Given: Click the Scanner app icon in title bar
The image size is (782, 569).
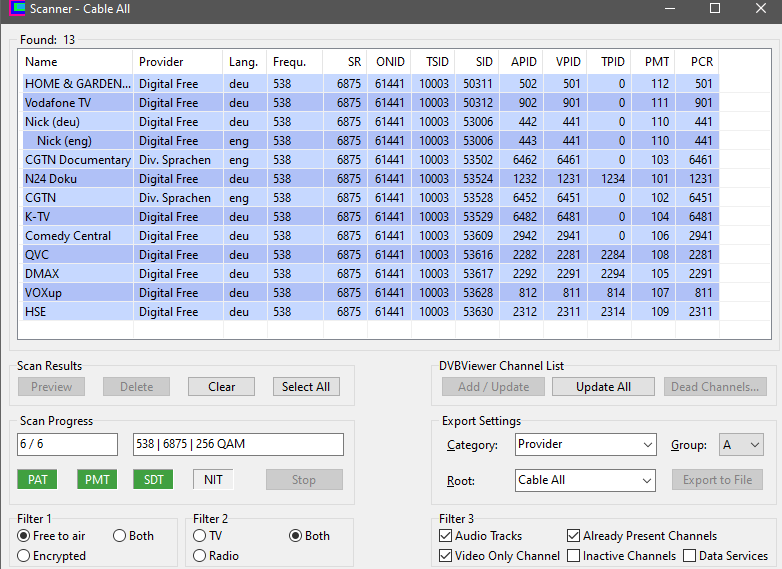Looking at the screenshot, I should pos(17,8).
